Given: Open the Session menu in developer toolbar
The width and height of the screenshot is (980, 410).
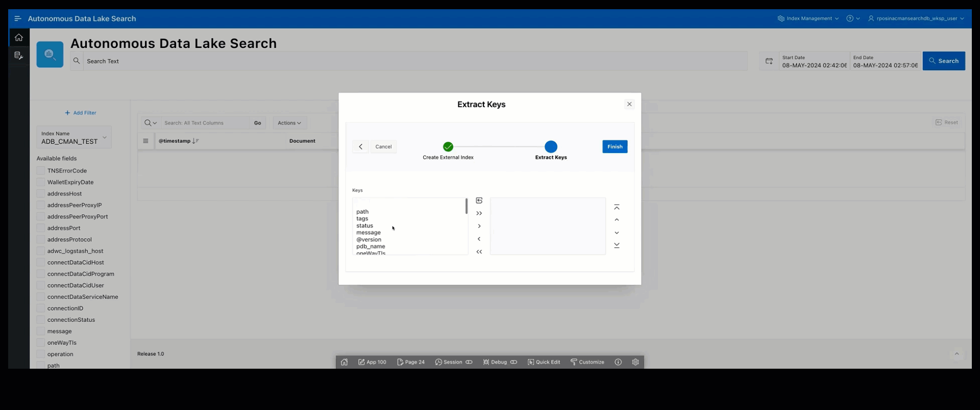Looking at the screenshot, I should (453, 362).
